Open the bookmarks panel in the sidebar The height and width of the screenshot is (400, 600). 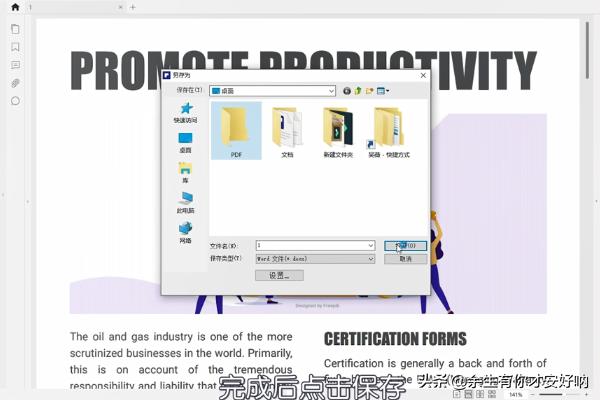pyautogui.click(x=15, y=47)
